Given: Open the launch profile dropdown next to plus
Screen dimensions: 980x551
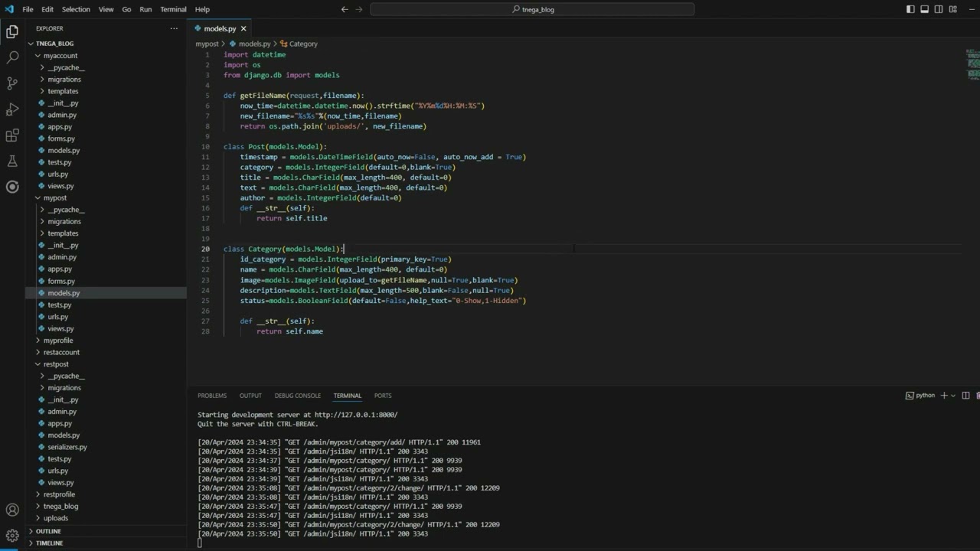Looking at the screenshot, I should [952, 396].
